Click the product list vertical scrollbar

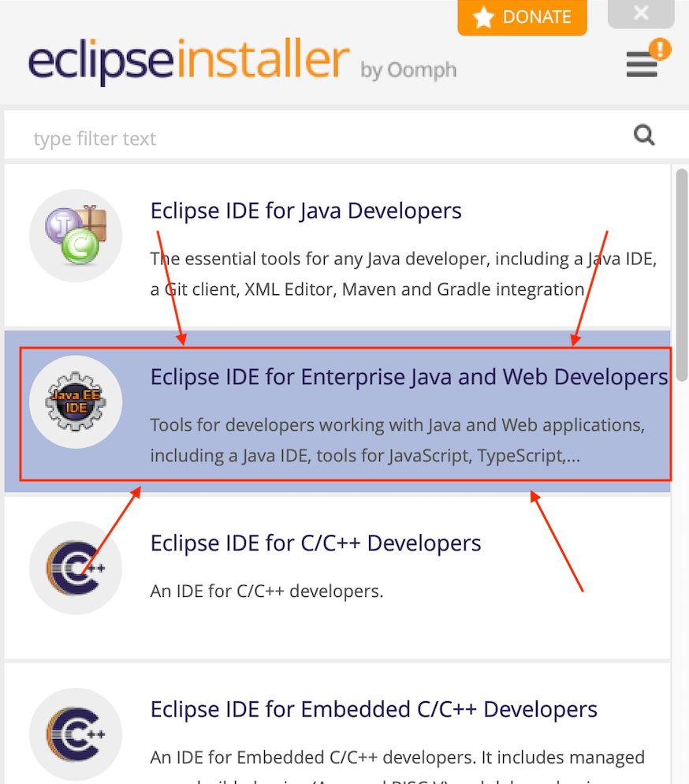681,275
